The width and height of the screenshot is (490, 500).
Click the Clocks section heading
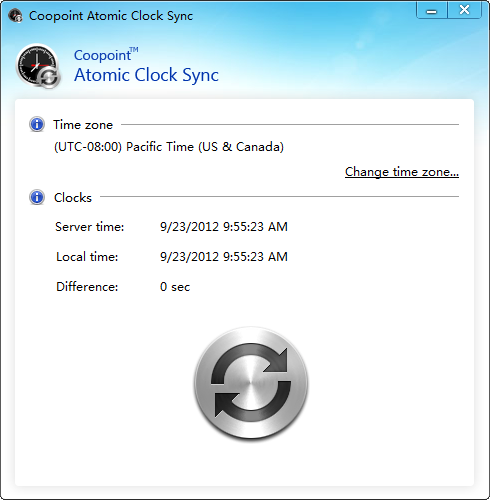(73, 198)
